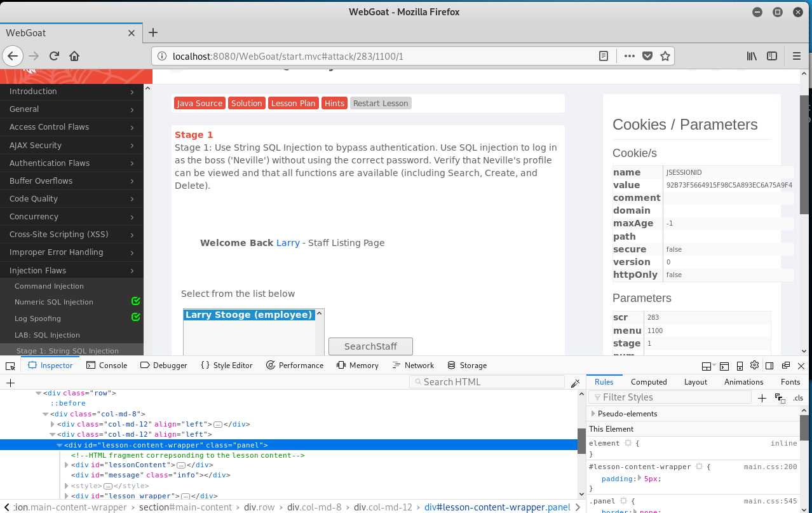Select the Computed sidebar tab
Viewport: 812px width, 513px height.
pos(649,382)
